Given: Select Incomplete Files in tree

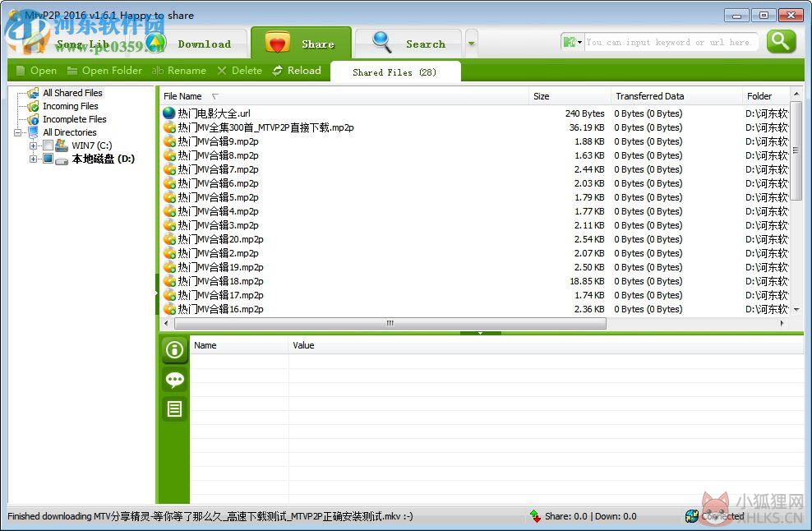Looking at the screenshot, I should 75,119.
